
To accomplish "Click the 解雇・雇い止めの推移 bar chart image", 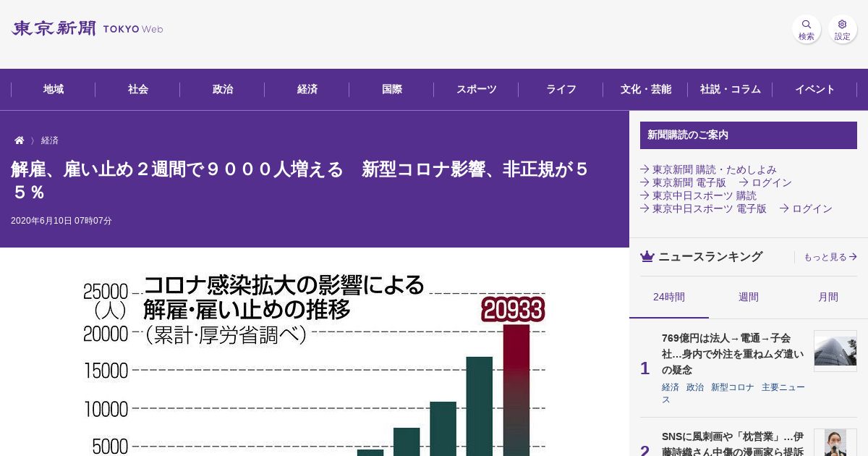I will [314, 363].
